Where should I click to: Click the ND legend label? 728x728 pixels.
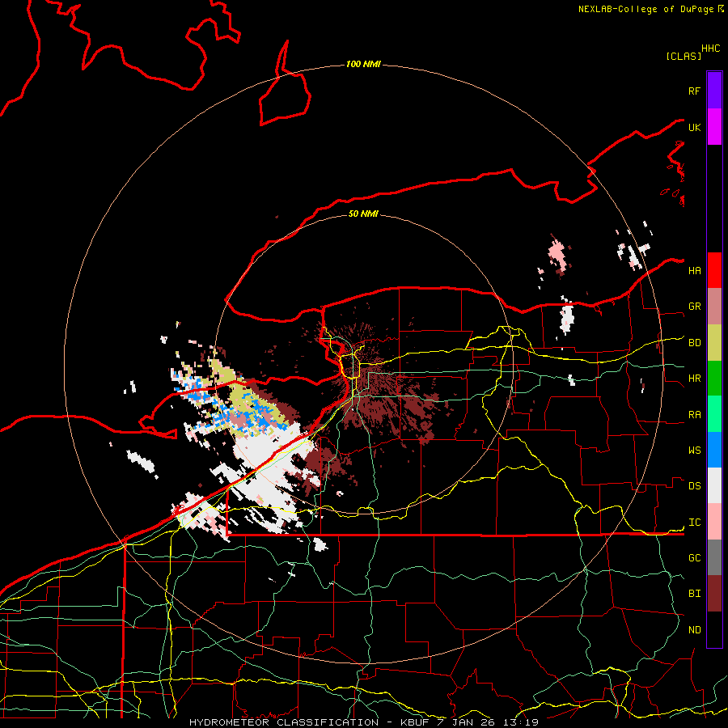point(694,630)
